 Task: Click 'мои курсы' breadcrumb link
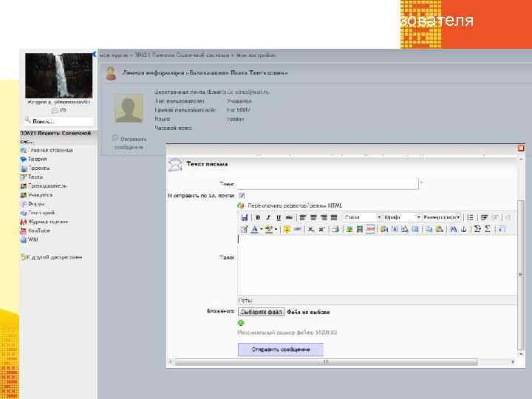(x=114, y=55)
